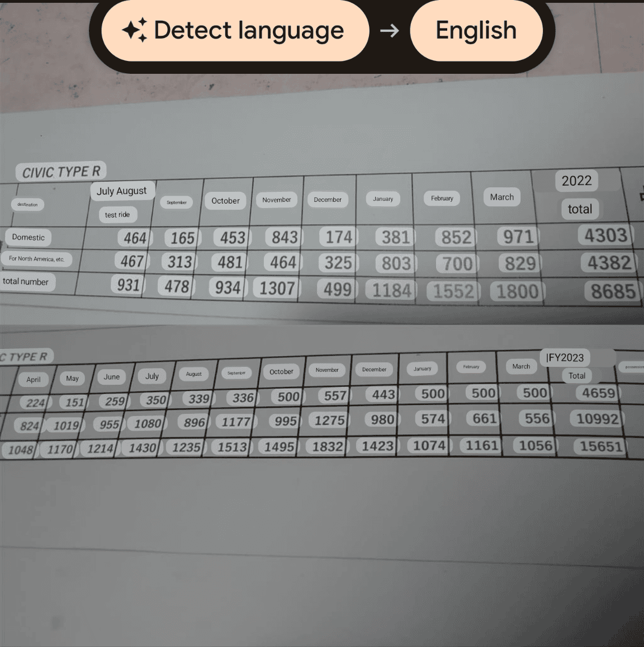Tap the Domestic total 4303
Viewport: 644px width, 647px height.
tap(605, 235)
